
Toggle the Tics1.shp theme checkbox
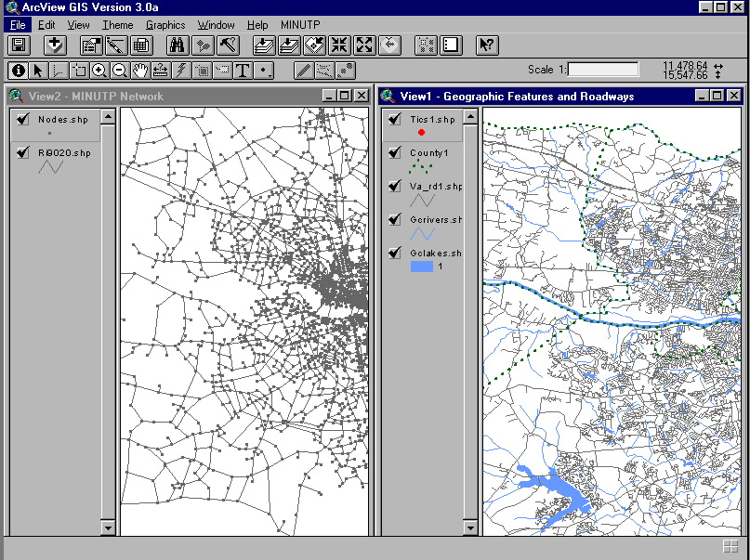395,119
